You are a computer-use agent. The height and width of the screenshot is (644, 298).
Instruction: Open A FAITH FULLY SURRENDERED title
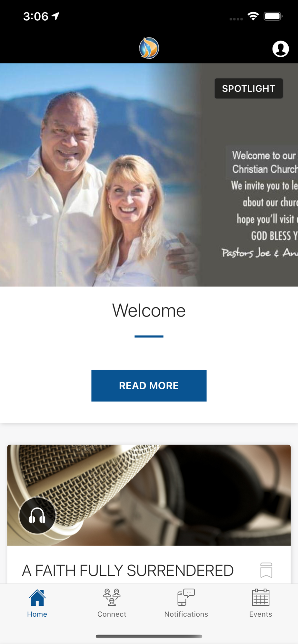coord(128,571)
